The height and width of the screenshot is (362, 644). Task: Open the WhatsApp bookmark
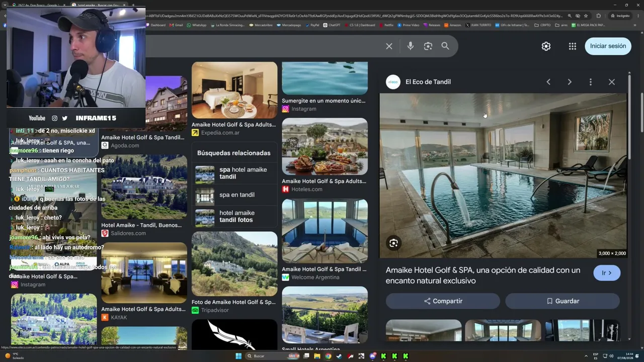tap(197, 25)
